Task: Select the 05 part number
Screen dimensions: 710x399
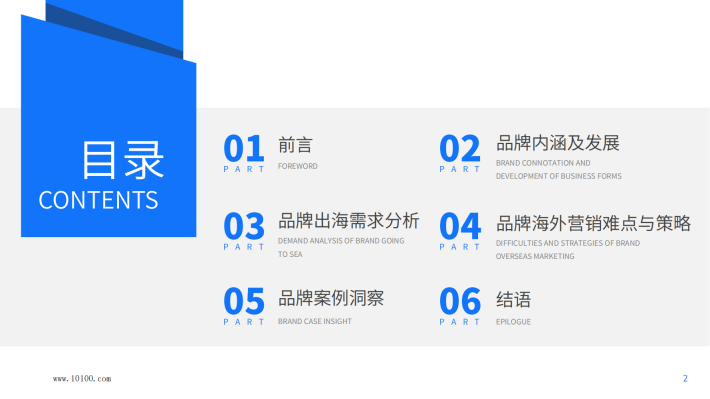Action: (244, 301)
